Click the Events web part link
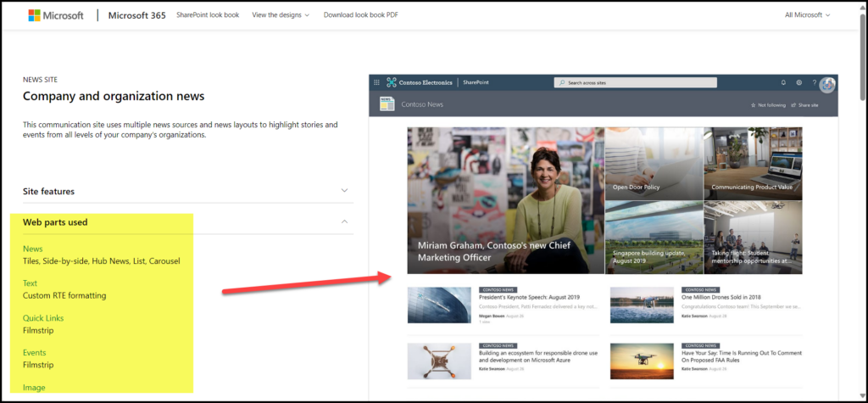Viewport: 868px width, 403px height. [x=34, y=353]
